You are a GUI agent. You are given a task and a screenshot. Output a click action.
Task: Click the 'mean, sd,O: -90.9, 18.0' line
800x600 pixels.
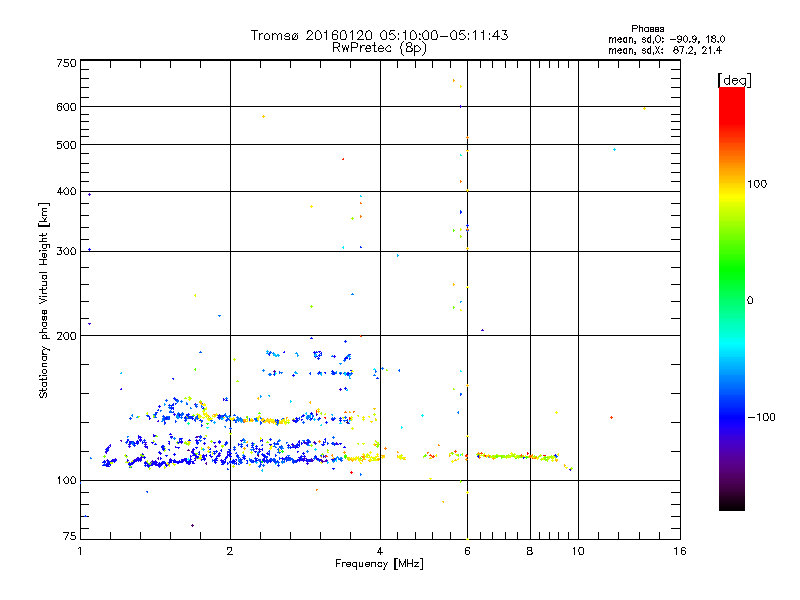666,39
